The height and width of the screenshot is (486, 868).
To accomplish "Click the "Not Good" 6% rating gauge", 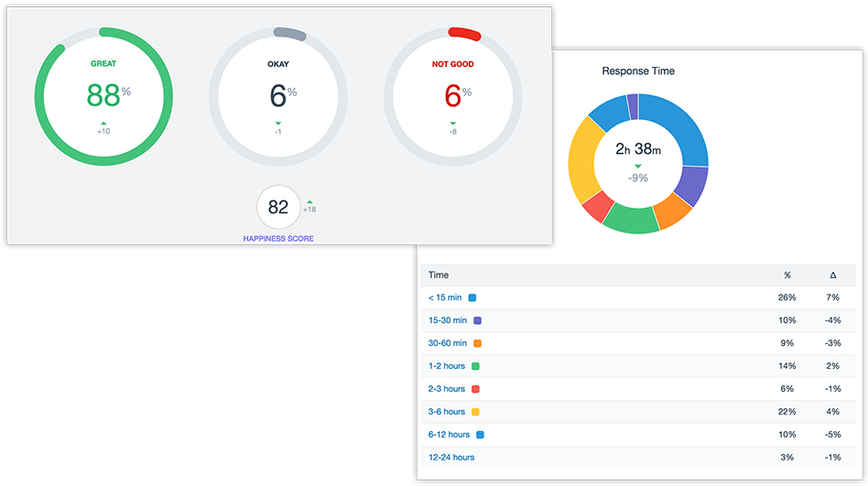I will [x=452, y=95].
